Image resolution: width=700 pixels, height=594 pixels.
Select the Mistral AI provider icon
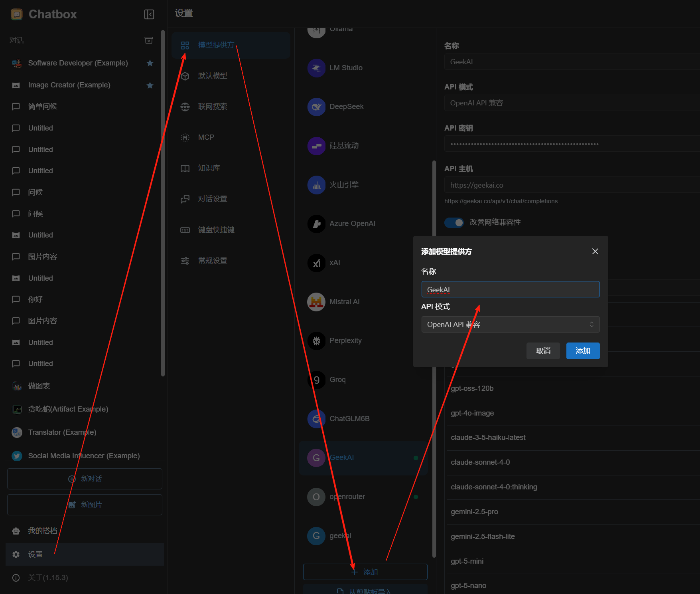pyautogui.click(x=316, y=302)
